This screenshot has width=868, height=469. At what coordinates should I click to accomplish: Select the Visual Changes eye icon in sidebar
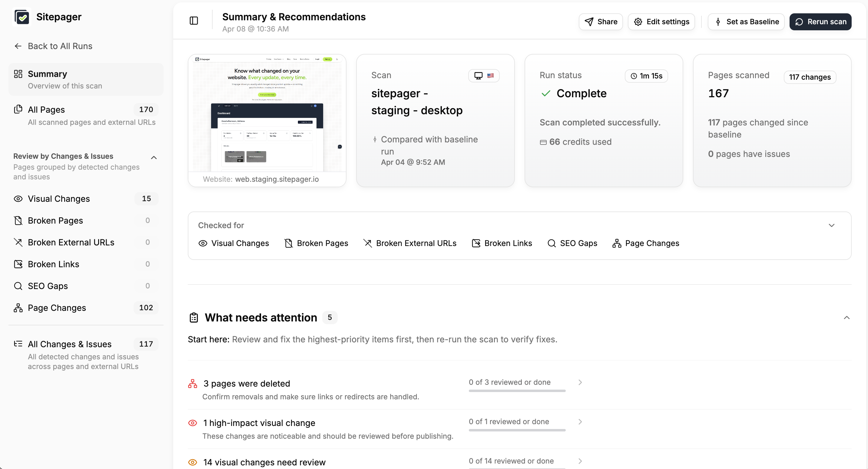coord(18,198)
